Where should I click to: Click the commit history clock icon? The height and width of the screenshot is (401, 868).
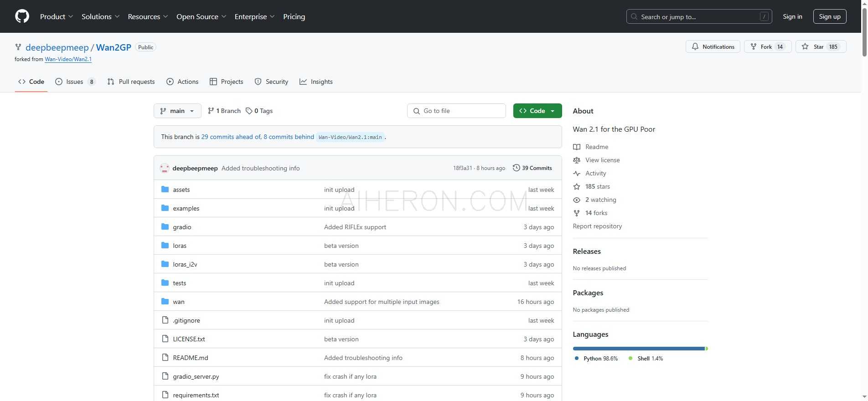[x=516, y=168]
